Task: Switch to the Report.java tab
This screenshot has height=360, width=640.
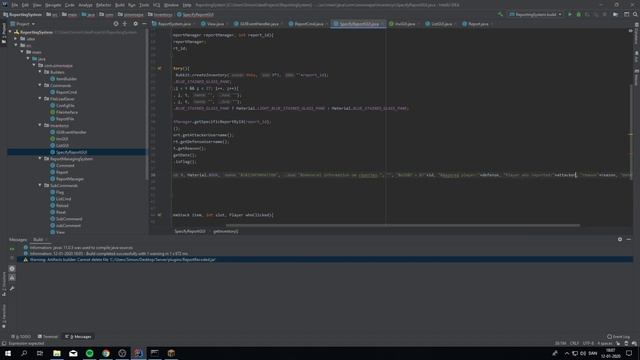Action: [x=478, y=24]
